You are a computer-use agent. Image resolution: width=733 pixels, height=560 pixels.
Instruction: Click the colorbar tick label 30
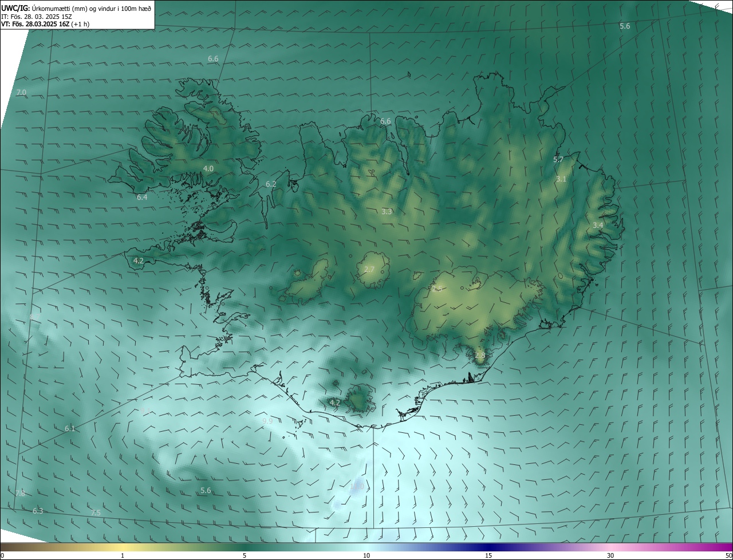point(610,555)
